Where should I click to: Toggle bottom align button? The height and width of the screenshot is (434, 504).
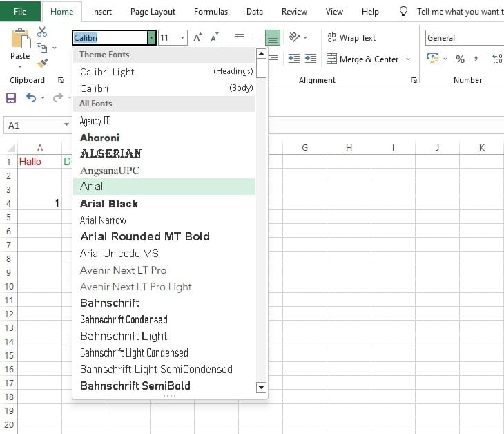(x=273, y=37)
